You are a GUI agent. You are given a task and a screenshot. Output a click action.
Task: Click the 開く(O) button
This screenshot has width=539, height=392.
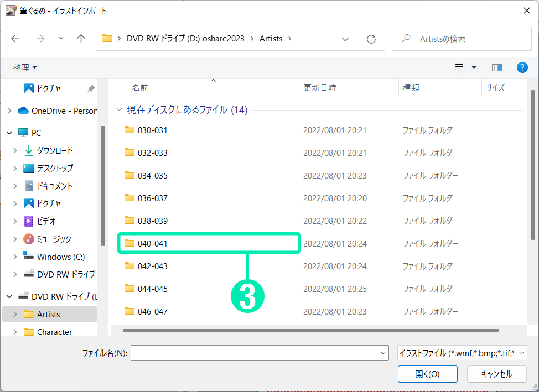427,374
